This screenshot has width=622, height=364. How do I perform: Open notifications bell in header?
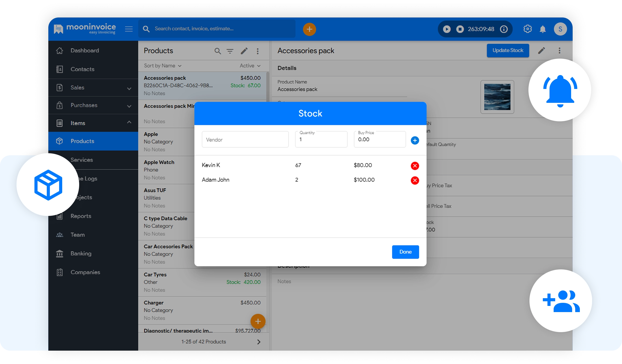543,29
